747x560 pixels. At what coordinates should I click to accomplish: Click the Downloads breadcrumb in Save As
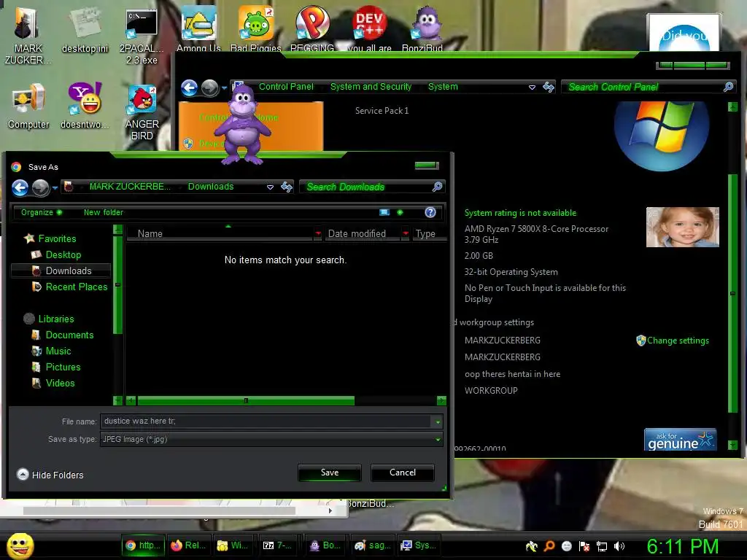click(211, 187)
